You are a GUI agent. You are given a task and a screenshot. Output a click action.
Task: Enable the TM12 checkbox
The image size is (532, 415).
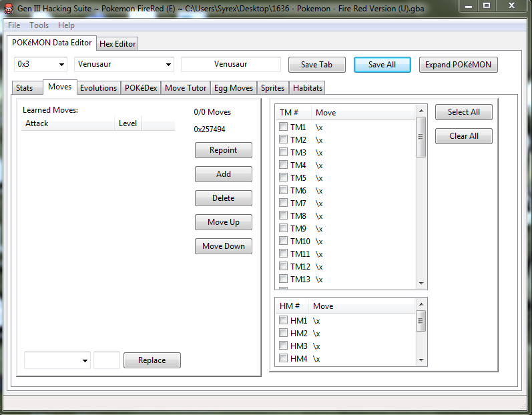[x=283, y=266]
